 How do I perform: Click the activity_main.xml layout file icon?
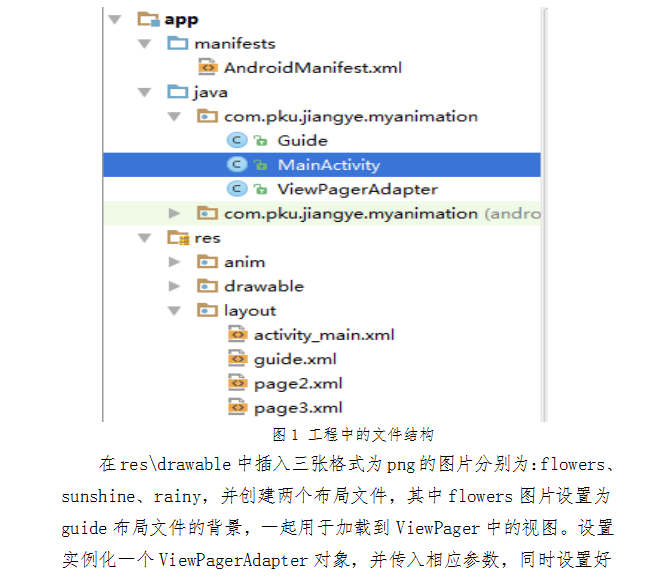[x=237, y=335]
